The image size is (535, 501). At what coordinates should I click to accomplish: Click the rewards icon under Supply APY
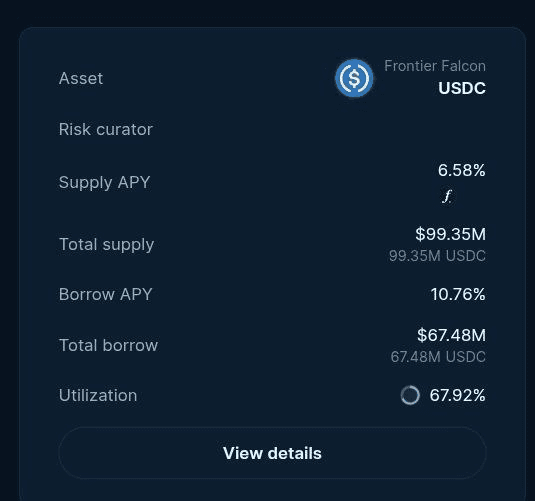pyautogui.click(x=447, y=197)
